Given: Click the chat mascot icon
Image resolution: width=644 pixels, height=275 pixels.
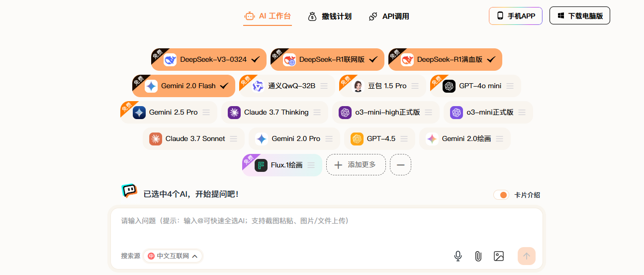Looking at the screenshot, I should coord(129,191).
